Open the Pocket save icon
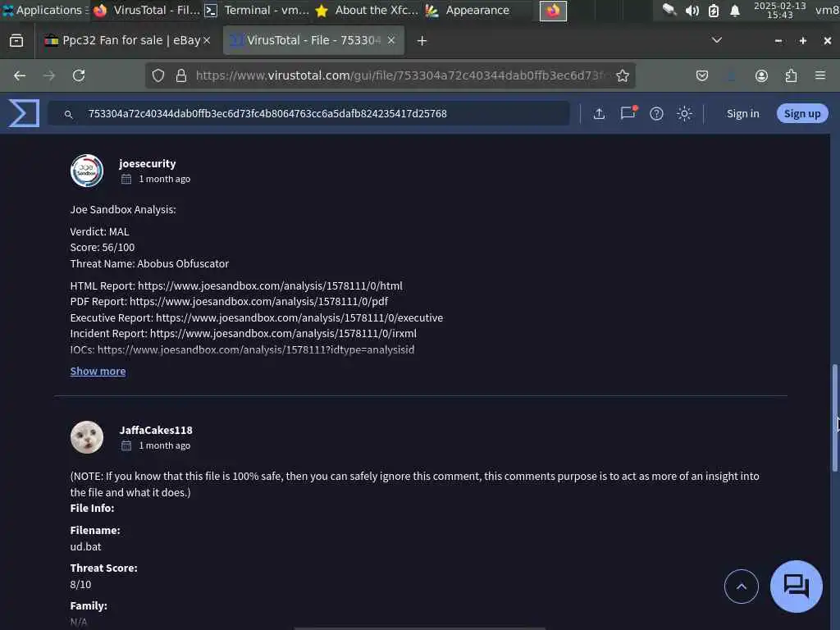 (x=702, y=75)
